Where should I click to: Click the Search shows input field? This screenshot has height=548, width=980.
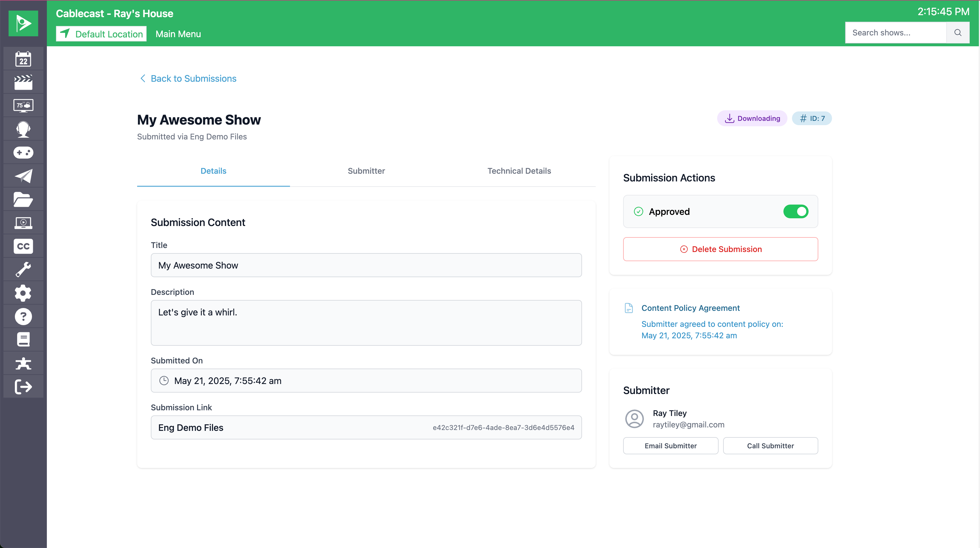(895, 33)
